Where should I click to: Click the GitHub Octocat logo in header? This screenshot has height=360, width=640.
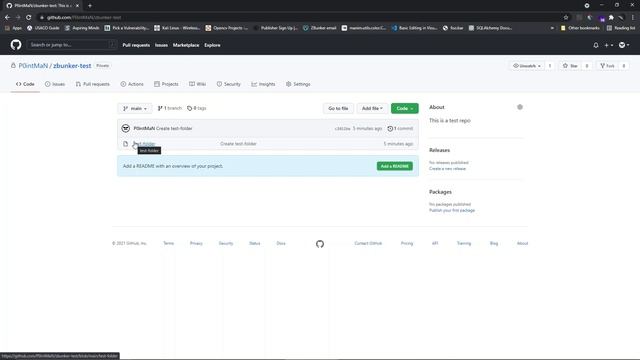(x=16, y=45)
